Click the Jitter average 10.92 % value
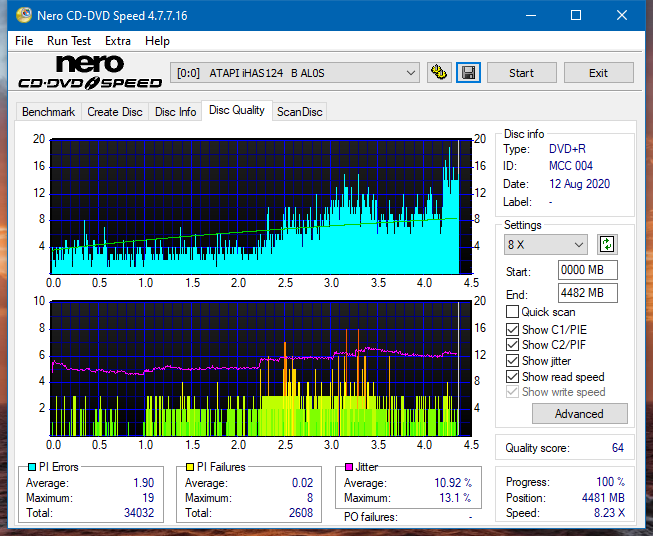Viewport: 653px width, 536px height. pos(453,483)
